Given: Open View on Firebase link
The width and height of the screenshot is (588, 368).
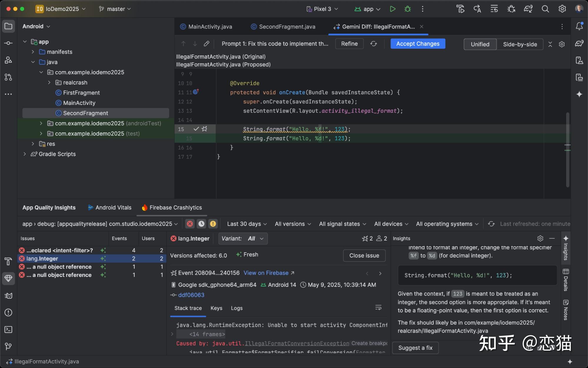Looking at the screenshot, I should [x=266, y=273].
